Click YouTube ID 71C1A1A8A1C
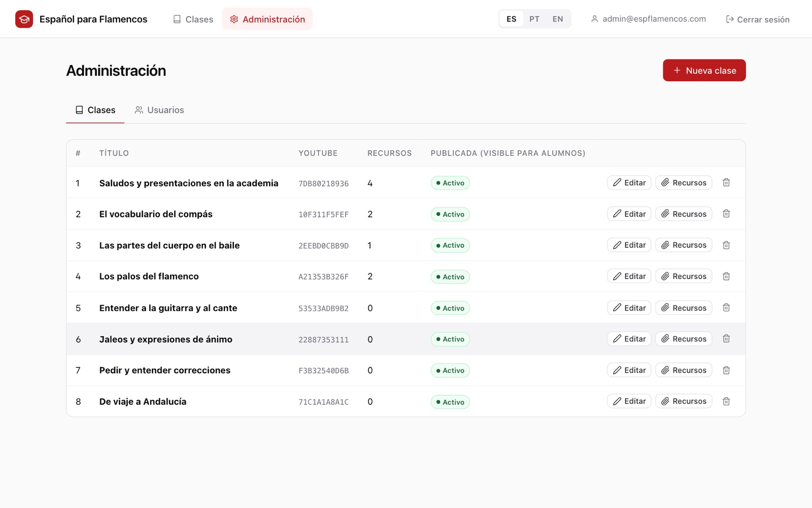 pos(323,402)
